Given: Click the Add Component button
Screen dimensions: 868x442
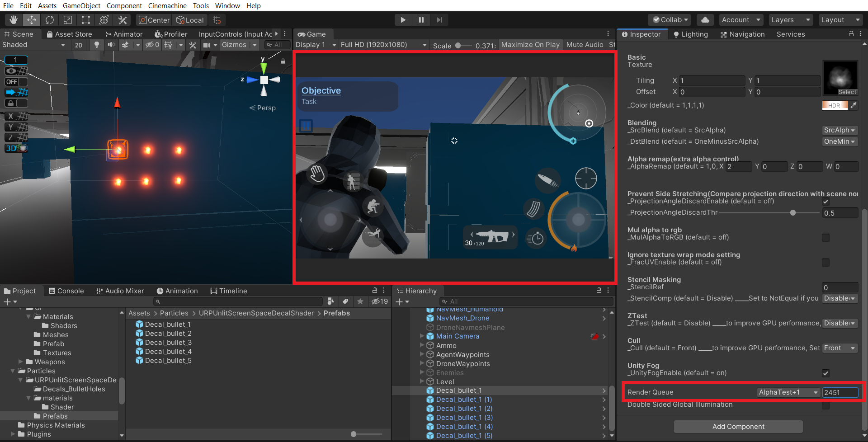Looking at the screenshot, I should pyautogui.click(x=738, y=426).
